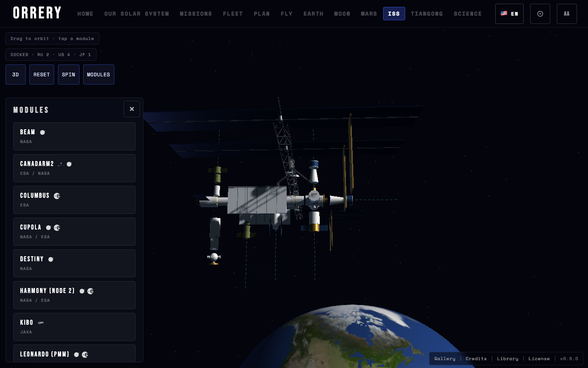Click the NASA logo beside Harmony

coord(82,291)
